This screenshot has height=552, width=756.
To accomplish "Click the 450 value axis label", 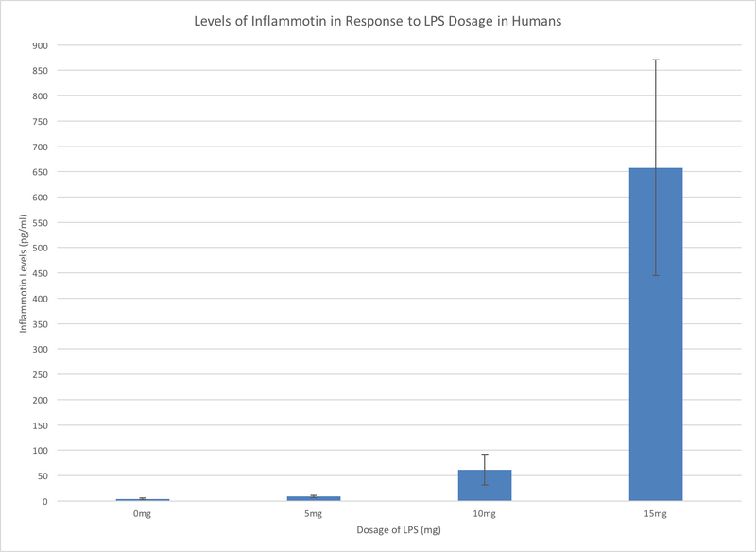I will click(x=41, y=273).
